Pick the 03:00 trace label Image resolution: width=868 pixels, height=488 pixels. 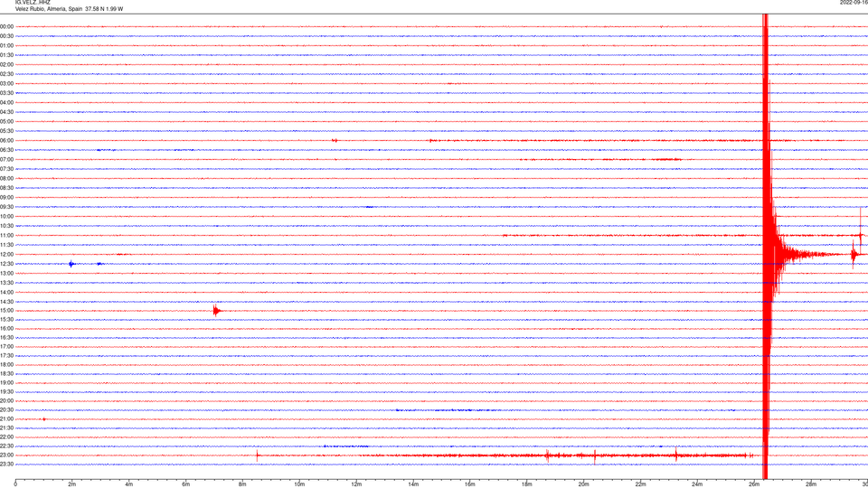tap(6, 83)
